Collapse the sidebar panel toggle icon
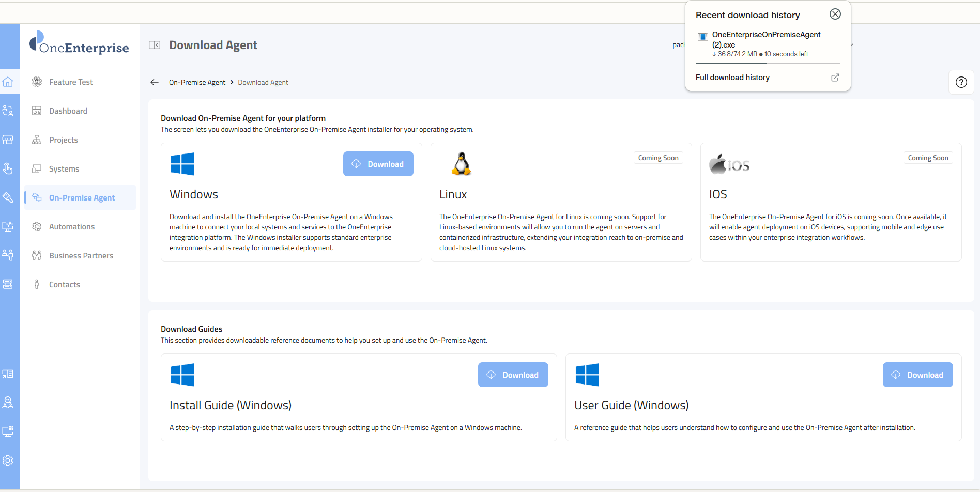The width and height of the screenshot is (980, 492). [x=155, y=45]
